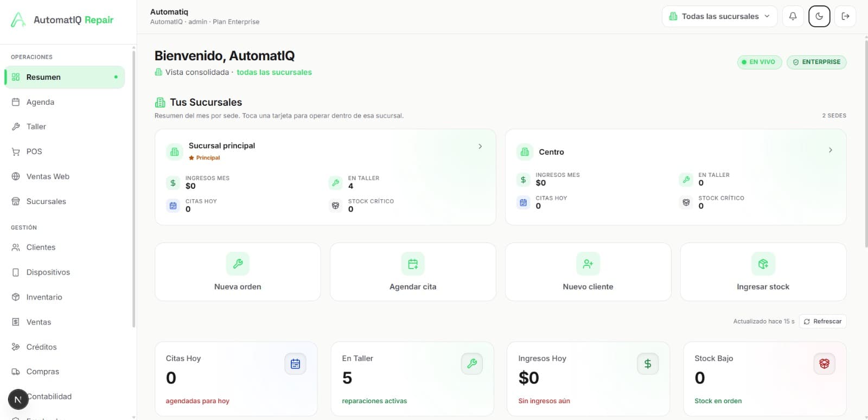Open POS in the sidebar
This screenshot has height=420, width=868.
point(65,151)
